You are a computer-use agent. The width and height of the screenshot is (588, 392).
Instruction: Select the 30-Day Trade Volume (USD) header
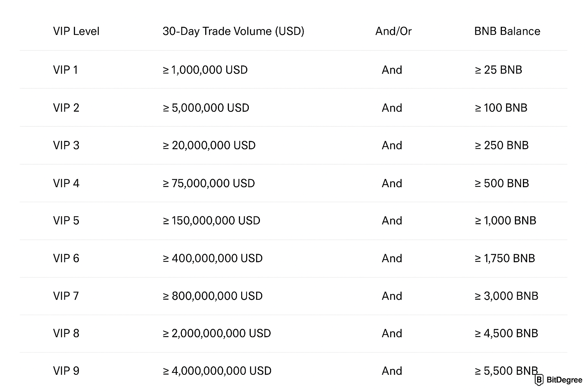tap(233, 31)
